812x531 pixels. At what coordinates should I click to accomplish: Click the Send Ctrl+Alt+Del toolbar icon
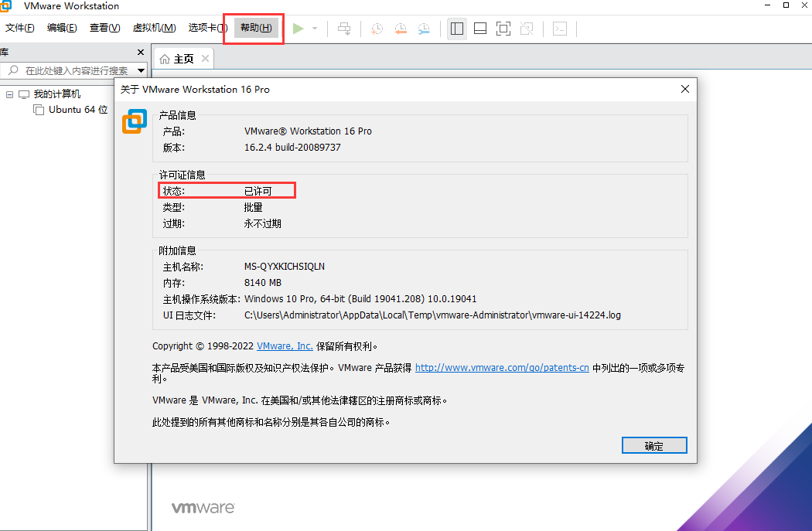[344, 29]
